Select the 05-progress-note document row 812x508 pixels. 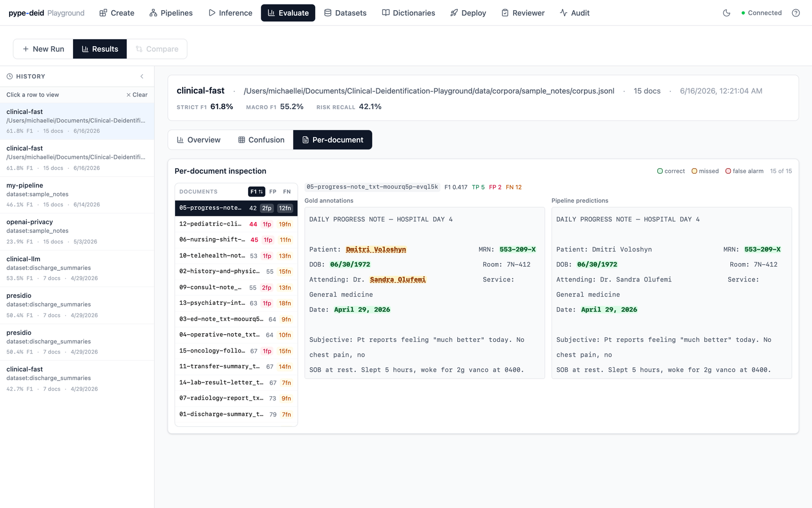click(x=236, y=208)
